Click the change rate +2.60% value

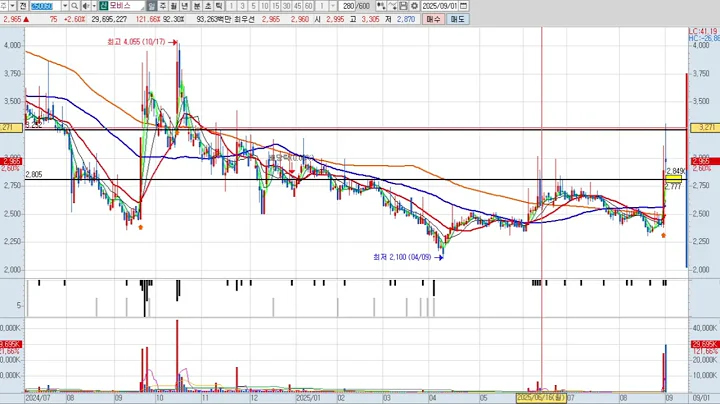[74, 19]
